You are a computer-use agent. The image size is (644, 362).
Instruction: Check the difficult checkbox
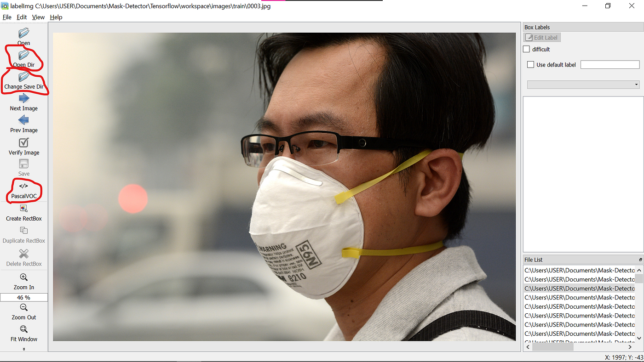click(526, 49)
